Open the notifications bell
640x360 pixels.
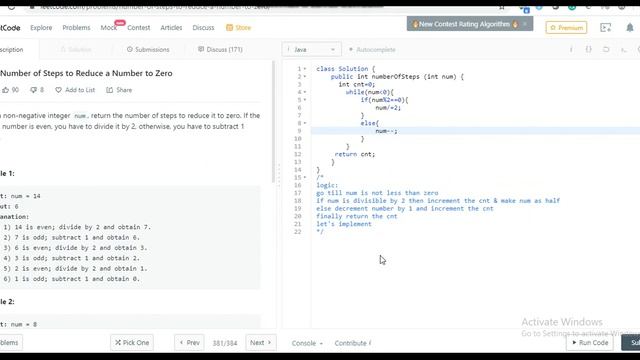(630, 27)
